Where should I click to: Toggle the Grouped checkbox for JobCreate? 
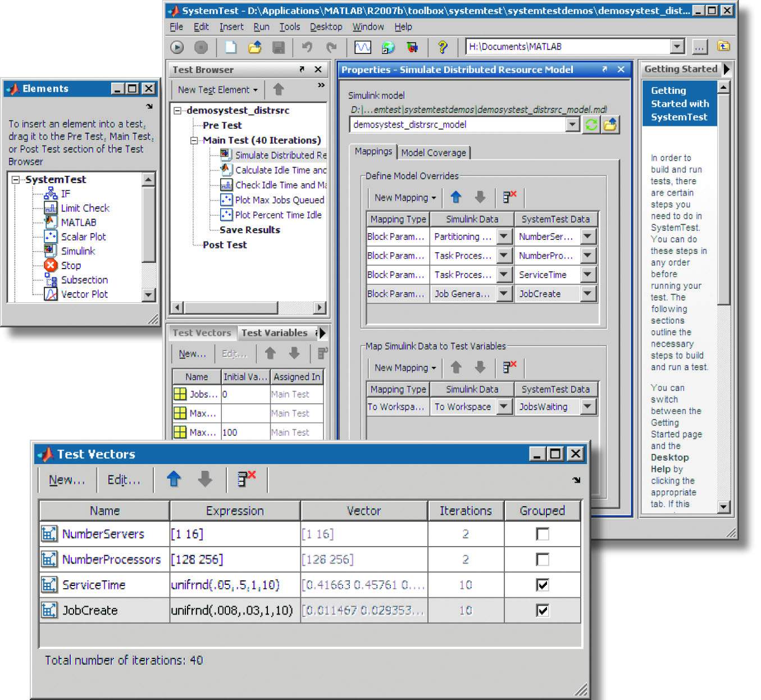point(542,610)
